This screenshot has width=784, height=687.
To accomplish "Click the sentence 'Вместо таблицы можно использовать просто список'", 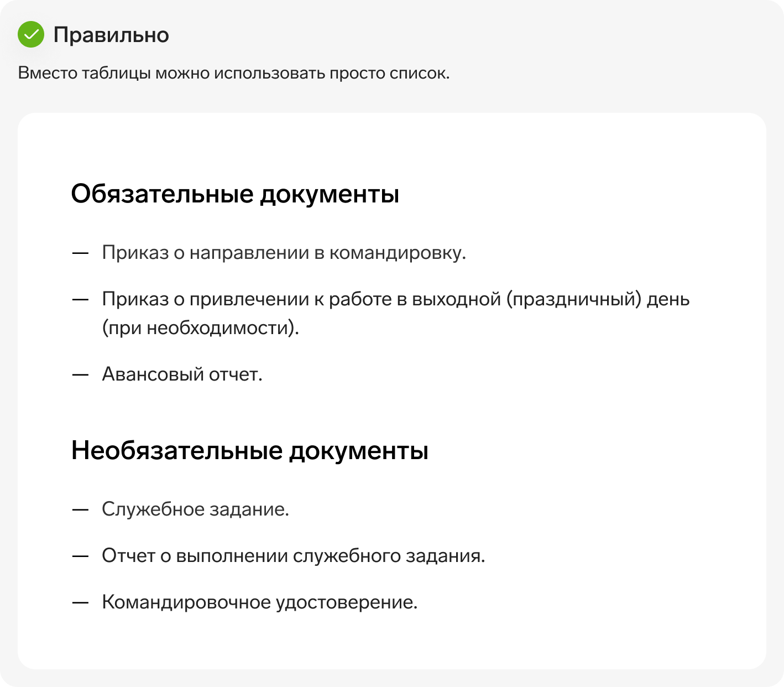I will (234, 73).
